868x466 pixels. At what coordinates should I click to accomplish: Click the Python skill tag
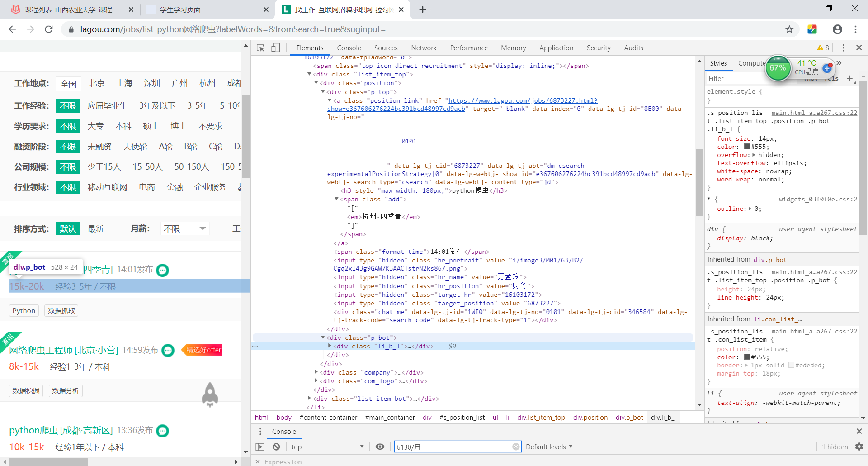pyautogui.click(x=24, y=311)
